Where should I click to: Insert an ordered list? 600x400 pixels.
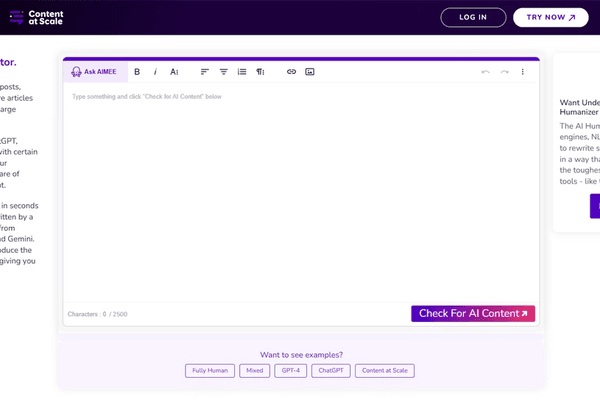tap(242, 72)
